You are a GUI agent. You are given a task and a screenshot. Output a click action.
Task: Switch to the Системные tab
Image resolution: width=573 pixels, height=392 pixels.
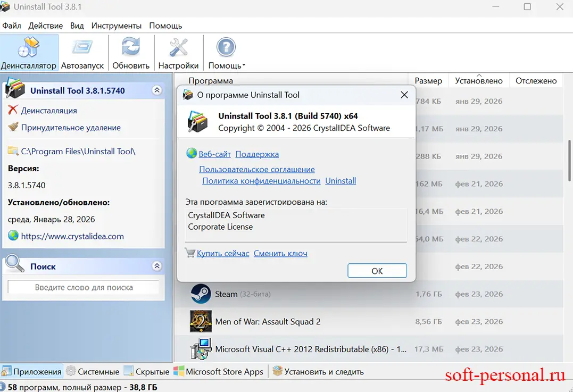(93, 372)
